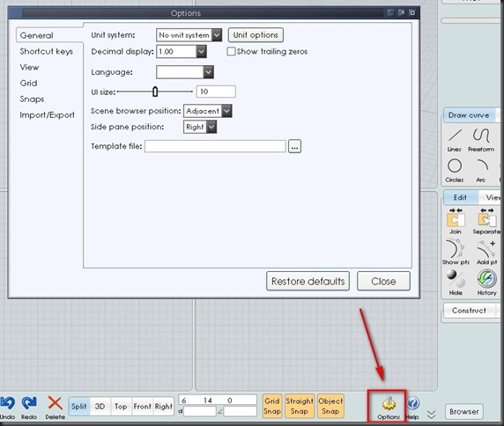Click the coordinates field showing 6 14 0

pos(218,400)
